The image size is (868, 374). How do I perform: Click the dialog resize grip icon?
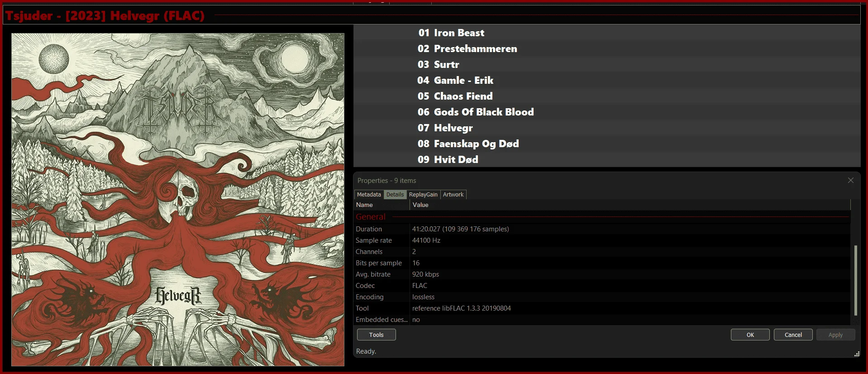pyautogui.click(x=857, y=354)
